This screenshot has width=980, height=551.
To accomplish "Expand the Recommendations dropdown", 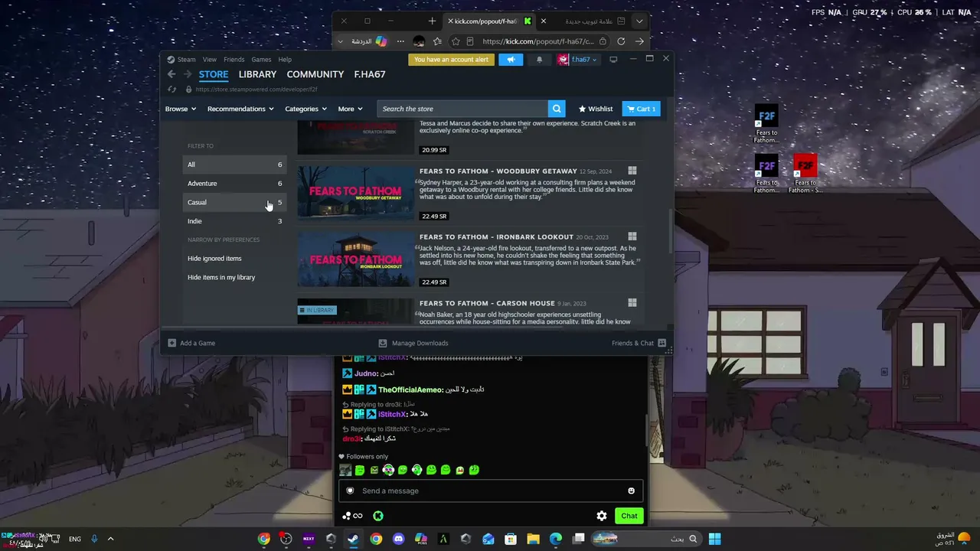I will [x=240, y=109].
